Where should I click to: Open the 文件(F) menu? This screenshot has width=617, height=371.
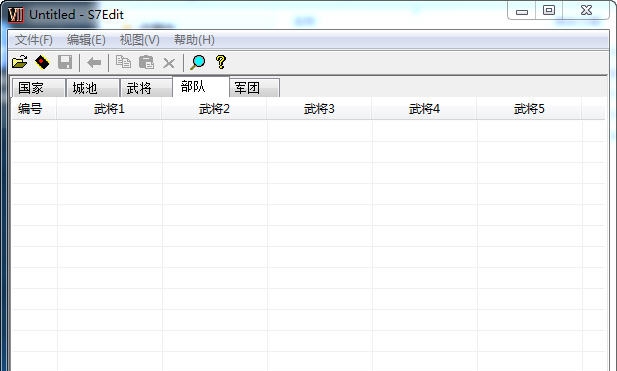34,40
